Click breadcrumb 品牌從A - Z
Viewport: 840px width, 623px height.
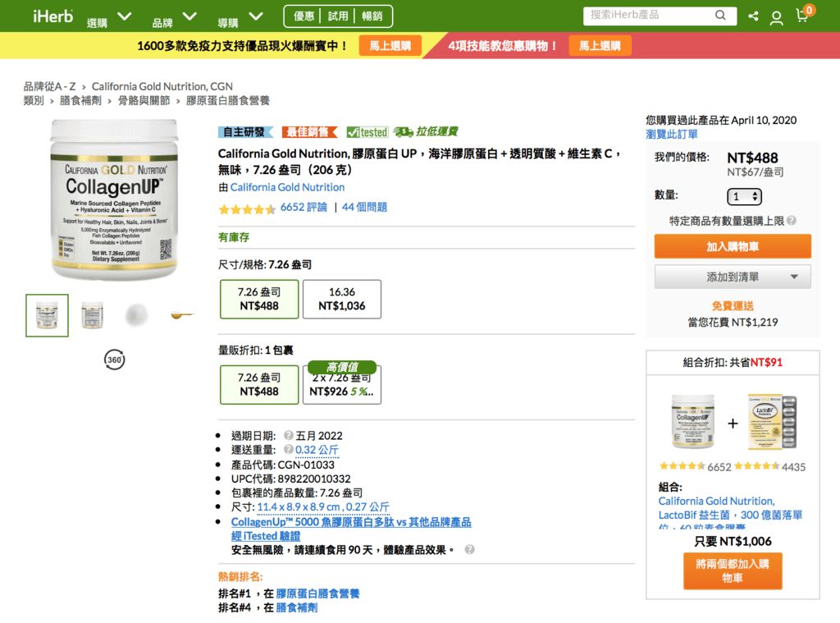click(x=49, y=86)
